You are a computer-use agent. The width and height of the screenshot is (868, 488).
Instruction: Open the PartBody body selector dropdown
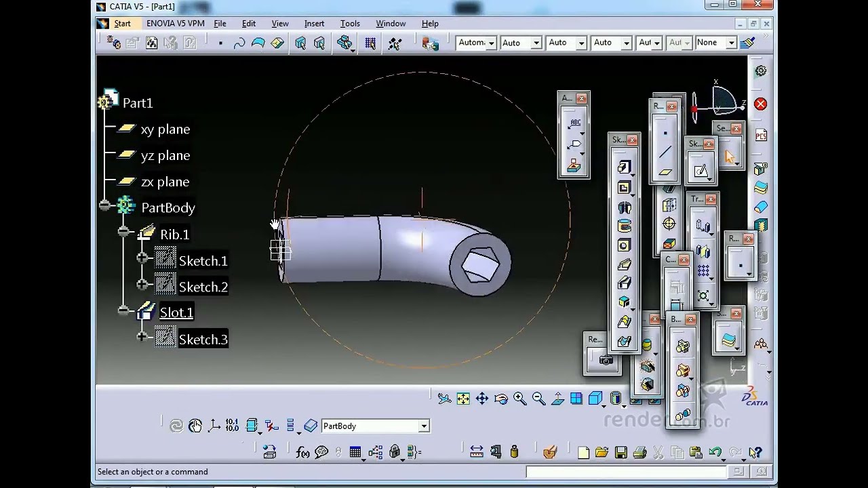424,426
